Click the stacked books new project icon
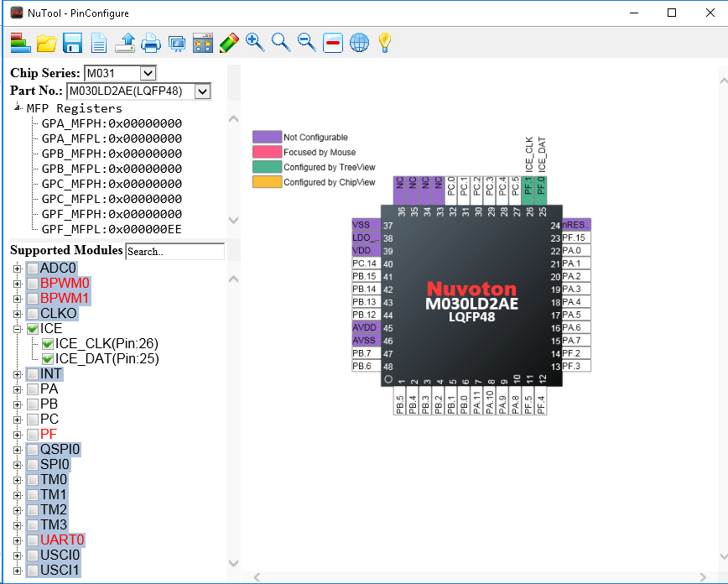Screen dimensions: 728x584 tap(20, 43)
